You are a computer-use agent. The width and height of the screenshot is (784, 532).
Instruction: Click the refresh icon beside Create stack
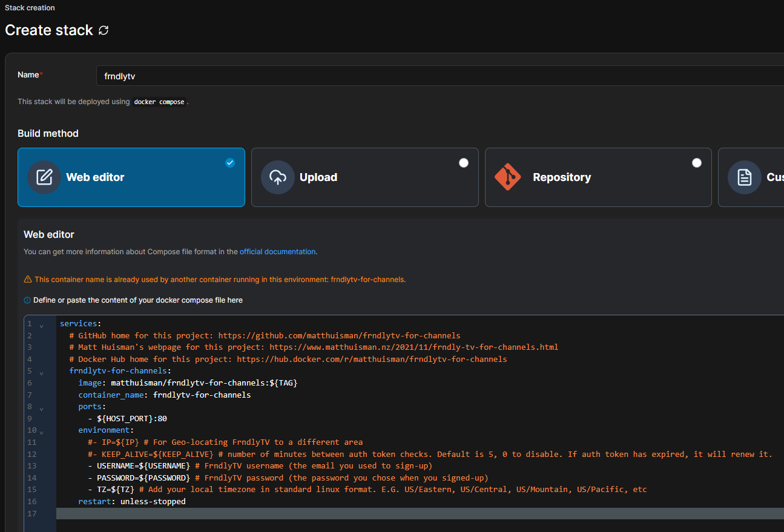(104, 30)
